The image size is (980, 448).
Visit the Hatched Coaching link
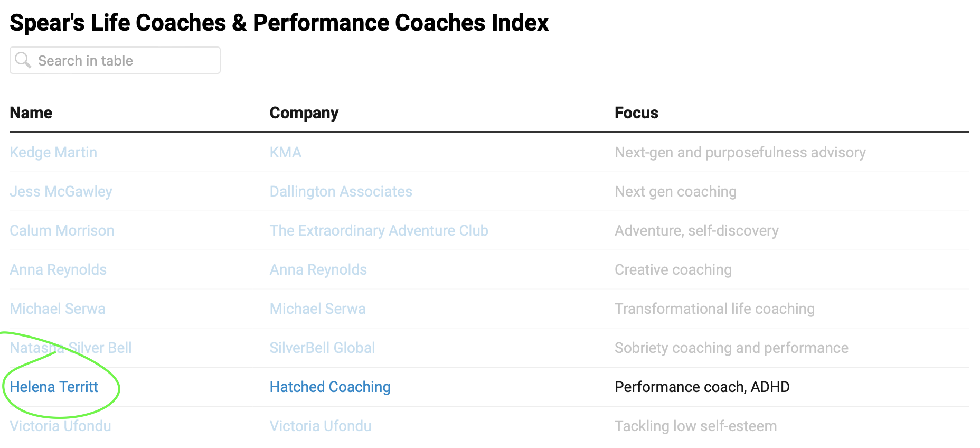point(330,387)
